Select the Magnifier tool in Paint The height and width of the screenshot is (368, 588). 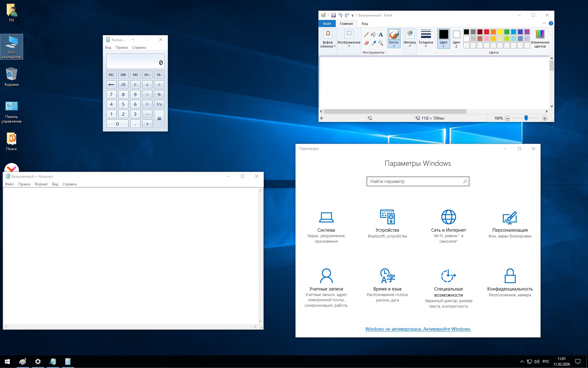[x=381, y=43]
